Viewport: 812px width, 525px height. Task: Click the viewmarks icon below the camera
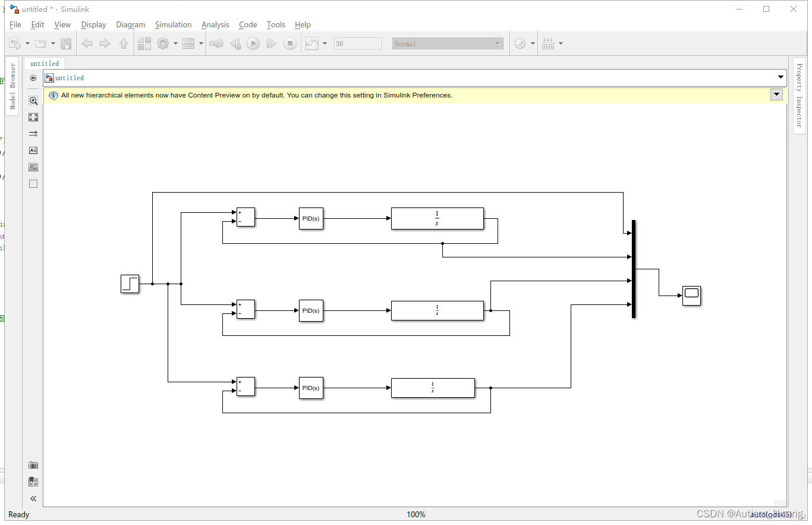[33, 482]
